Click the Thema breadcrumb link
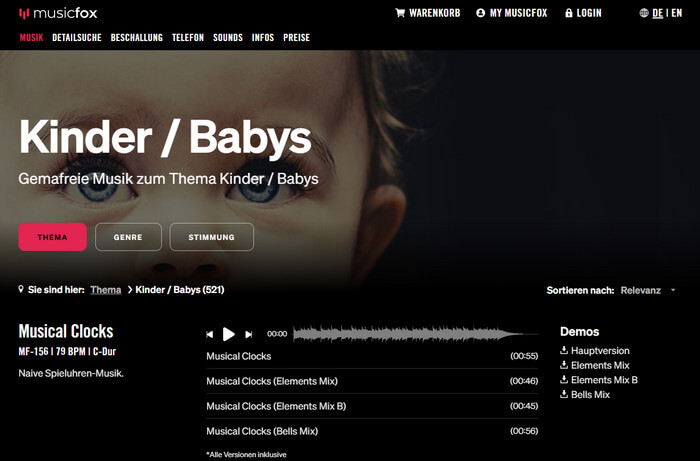 pyautogui.click(x=106, y=290)
